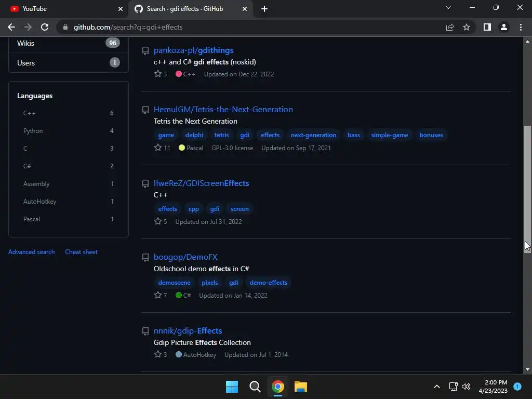Star icon for Tetris-the-Next-Generation
532x399 pixels.
(158, 147)
